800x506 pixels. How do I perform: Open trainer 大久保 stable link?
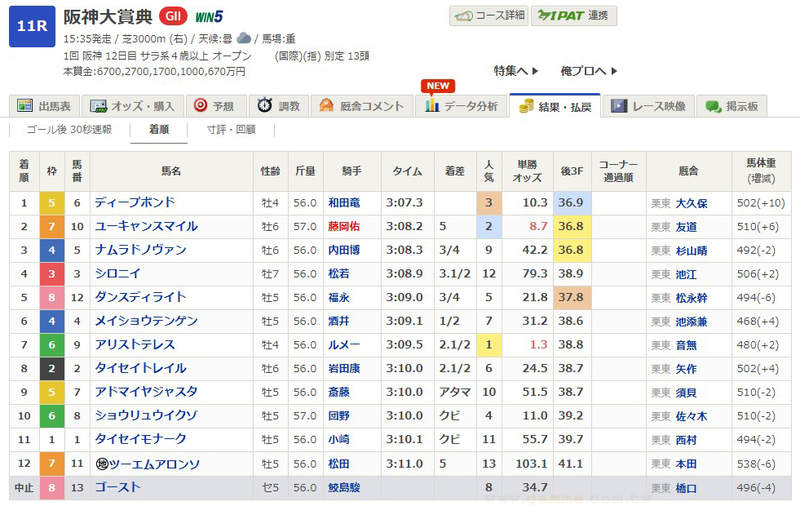coord(691,202)
